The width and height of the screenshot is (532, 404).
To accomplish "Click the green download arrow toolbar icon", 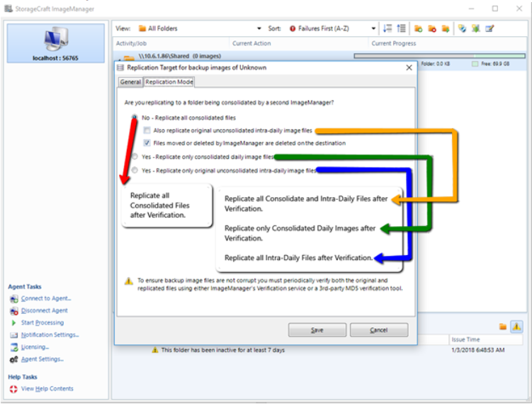I will pyautogui.click(x=475, y=28).
